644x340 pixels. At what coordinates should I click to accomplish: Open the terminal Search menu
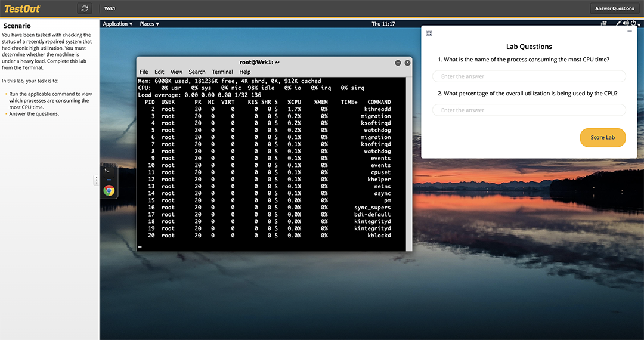pos(197,72)
